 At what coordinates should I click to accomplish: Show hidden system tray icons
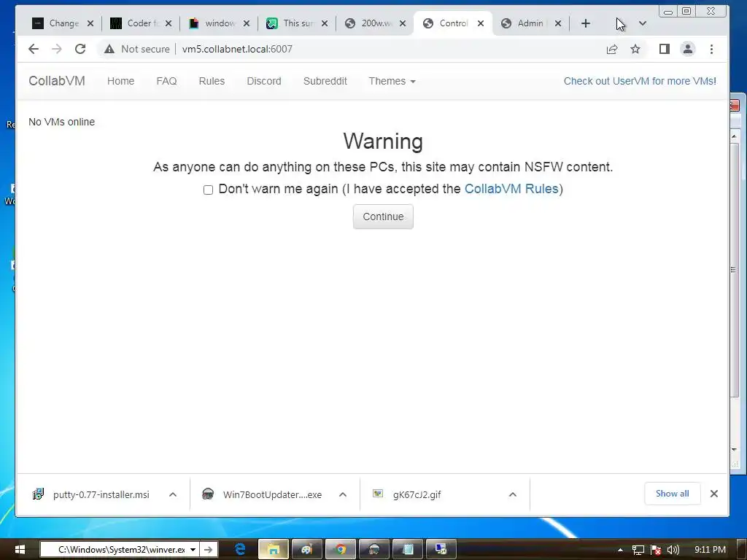(x=620, y=550)
